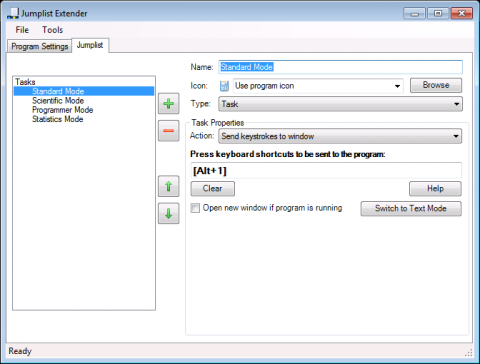Expand the Use program icon dropdown
The width and height of the screenshot is (480, 364).
[318, 86]
